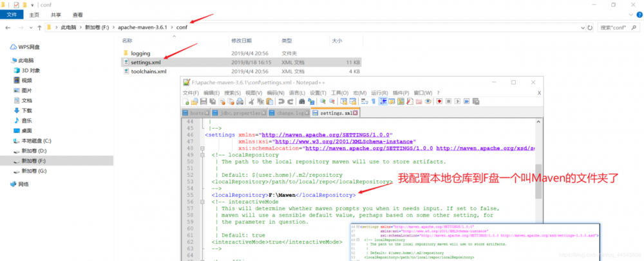
Task: Open the Explorer 文件 ribbon tab
Action: click(x=12, y=15)
